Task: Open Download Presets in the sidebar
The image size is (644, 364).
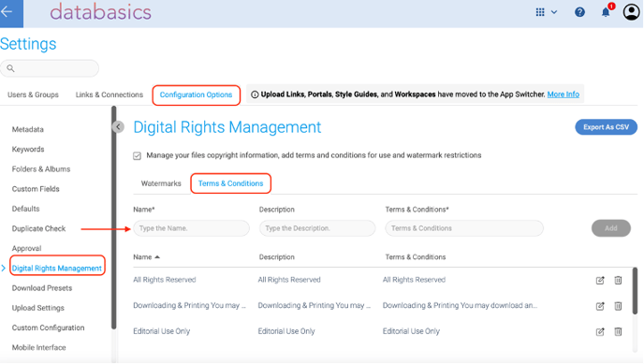Action: tap(42, 288)
